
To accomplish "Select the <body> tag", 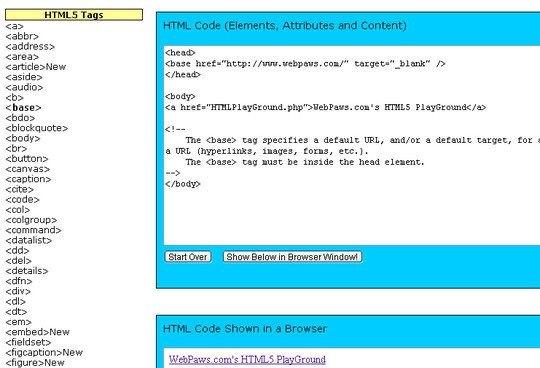I will point(23,138).
